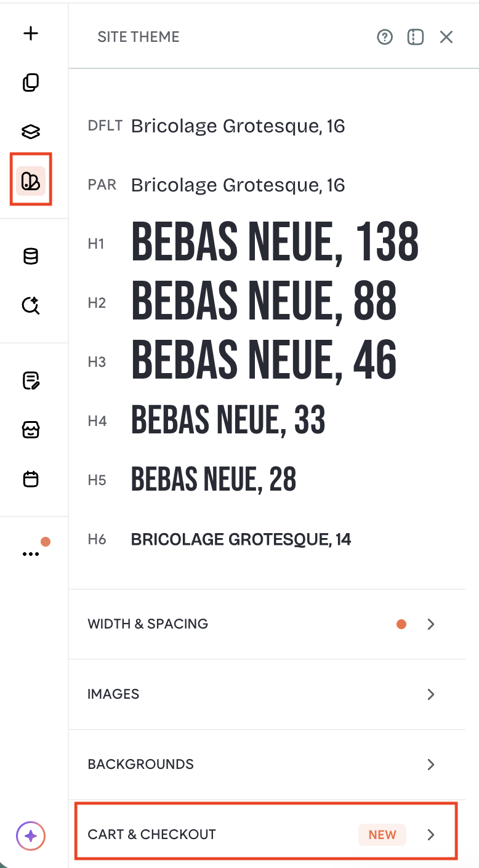Open the Bookings calendar icon
Viewport: 479px width, 868px height.
pos(31,479)
